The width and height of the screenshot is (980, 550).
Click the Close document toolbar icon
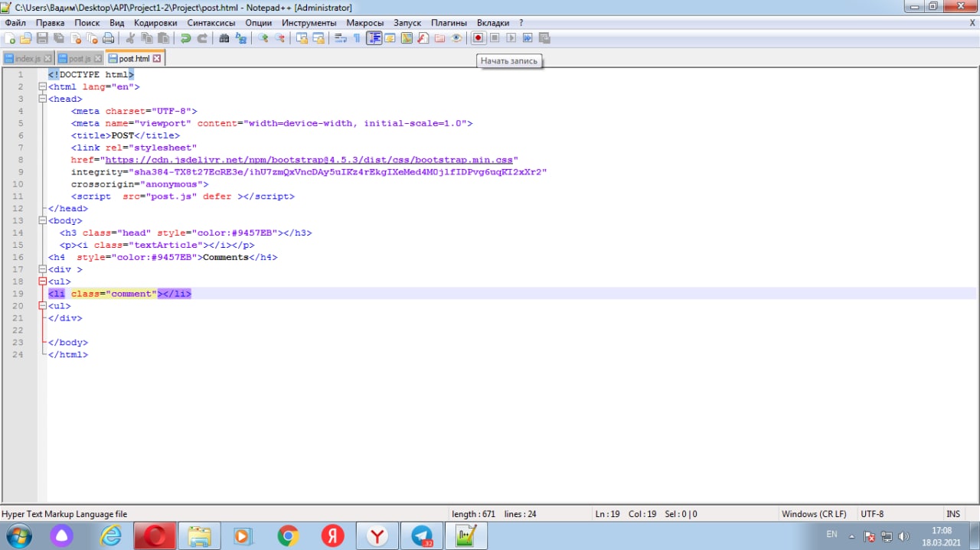pyautogui.click(x=75, y=38)
